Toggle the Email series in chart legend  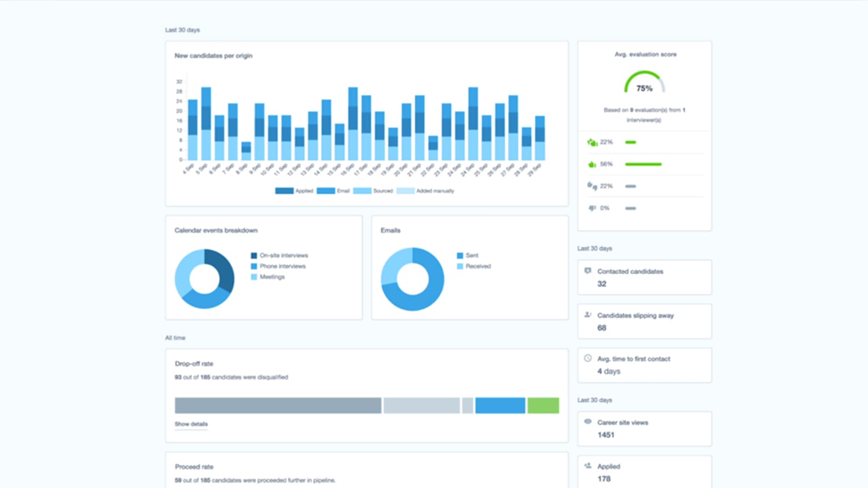point(333,191)
